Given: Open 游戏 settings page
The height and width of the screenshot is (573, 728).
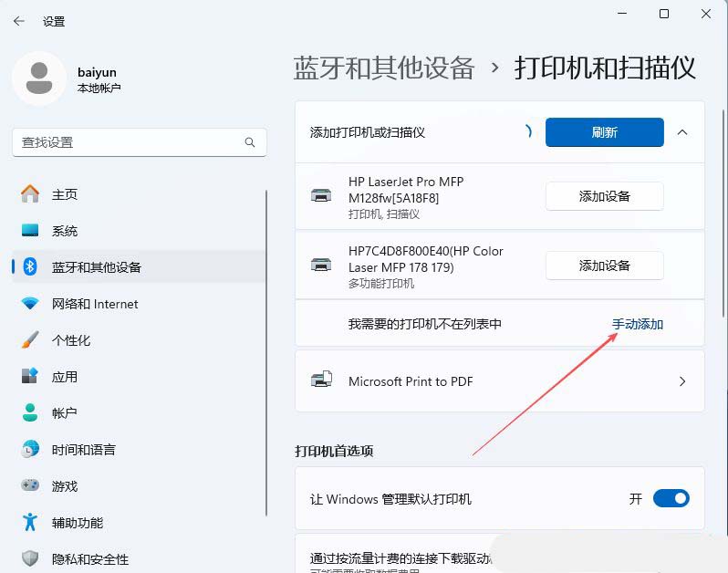Looking at the screenshot, I should tap(139, 485).
